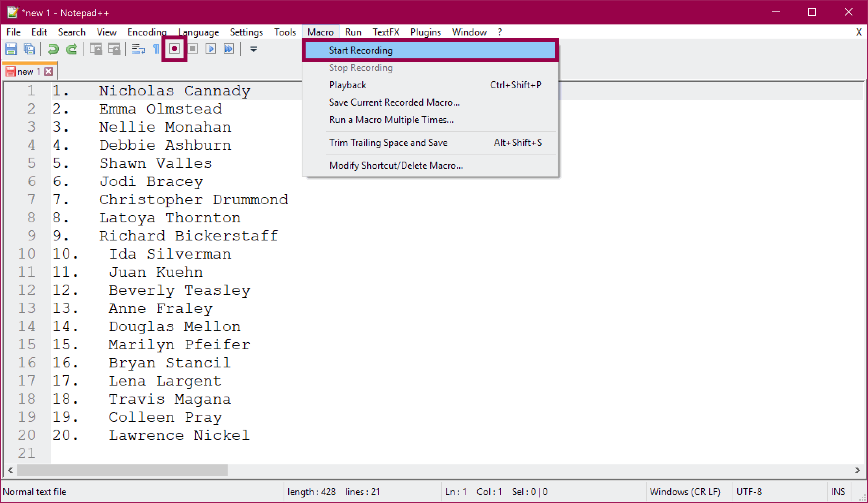868x503 pixels.
Task: Toggle Show All Characters pilcrow icon
Action: coord(156,49)
